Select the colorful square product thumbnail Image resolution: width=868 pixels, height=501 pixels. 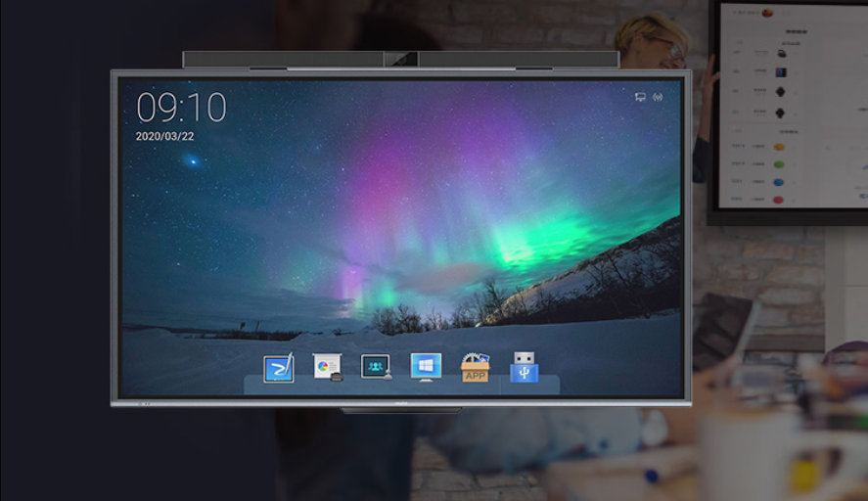pos(781,72)
